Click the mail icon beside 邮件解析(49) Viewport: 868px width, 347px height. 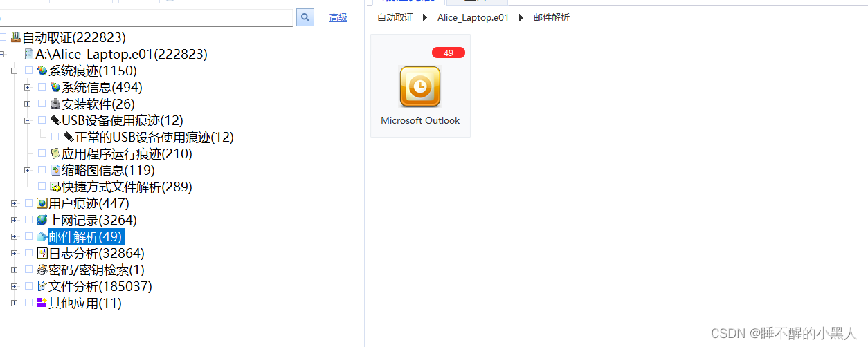pos(42,236)
